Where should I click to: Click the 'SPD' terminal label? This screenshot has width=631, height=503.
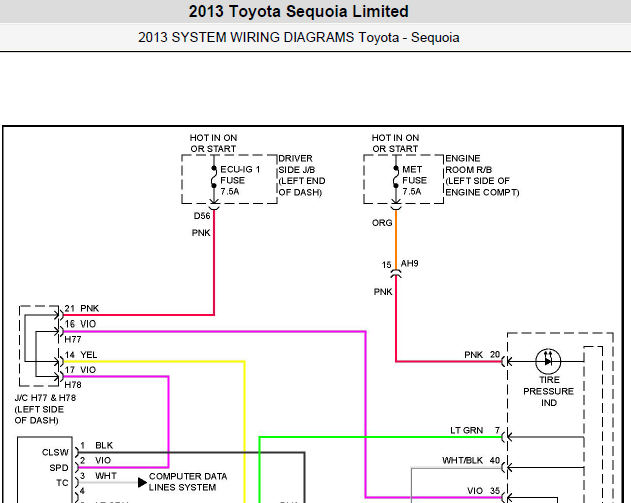coord(59,468)
